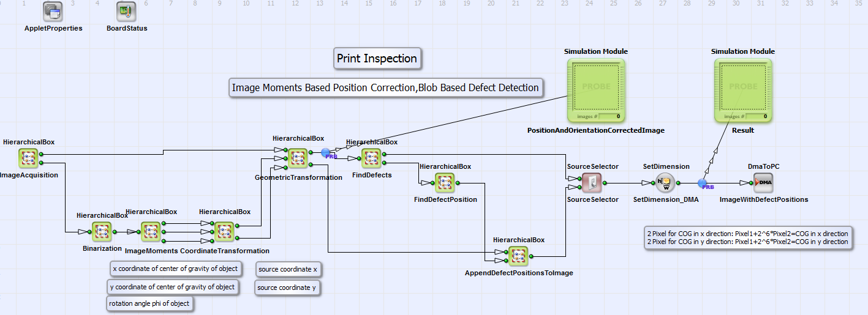Click the FindDefects label
Screen dimensions: 868x315
372,175
